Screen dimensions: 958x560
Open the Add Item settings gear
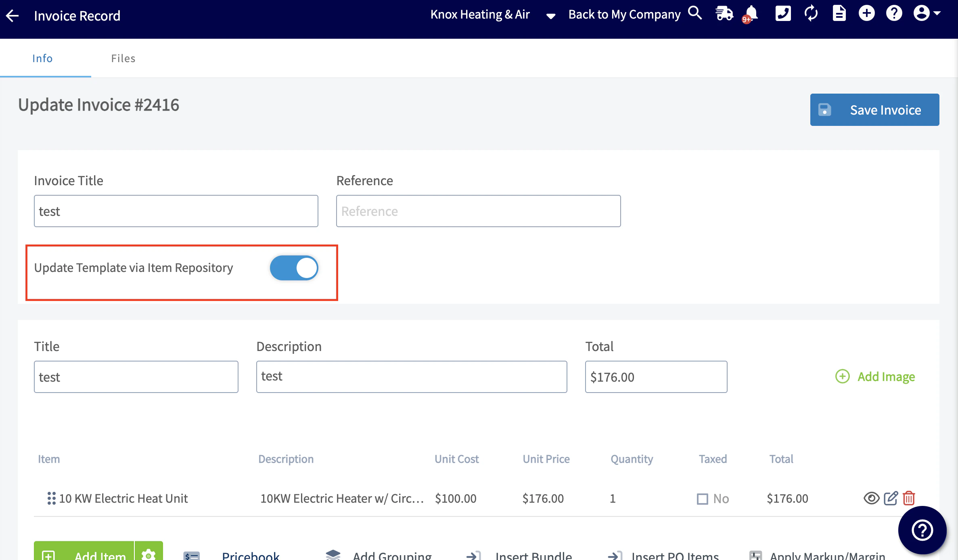click(x=149, y=551)
